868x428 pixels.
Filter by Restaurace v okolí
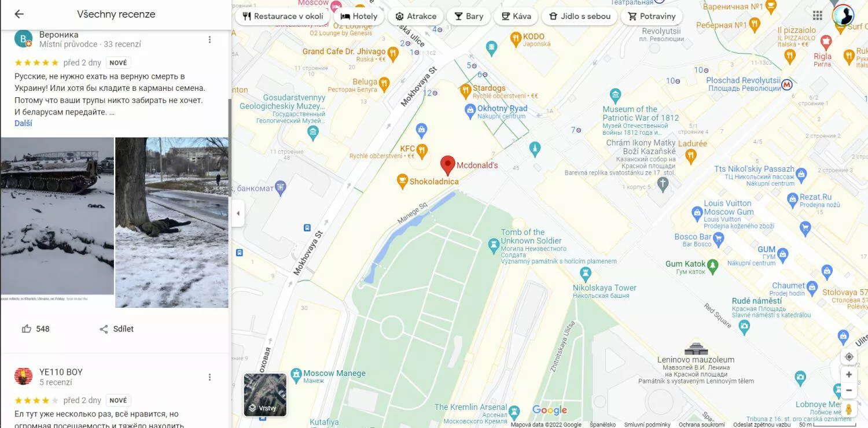282,16
